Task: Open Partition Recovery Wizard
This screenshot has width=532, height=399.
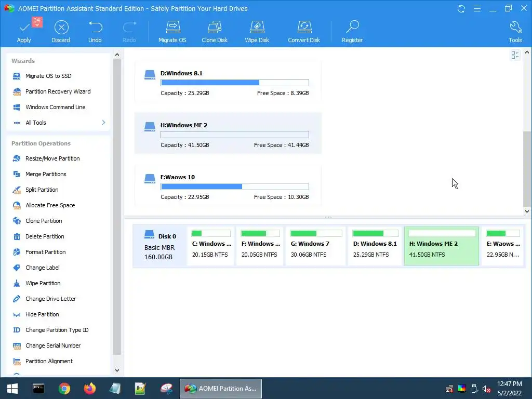Action: pyautogui.click(x=58, y=91)
